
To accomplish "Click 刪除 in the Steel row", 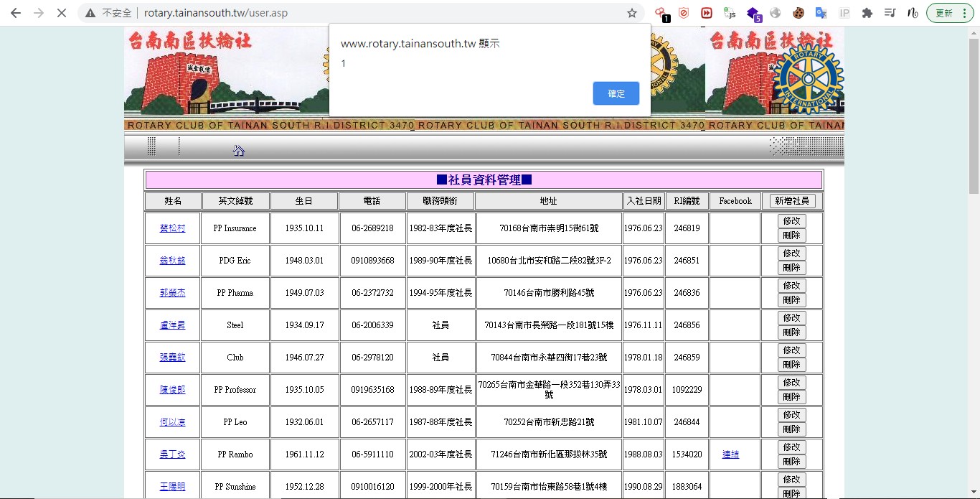I will click(792, 332).
